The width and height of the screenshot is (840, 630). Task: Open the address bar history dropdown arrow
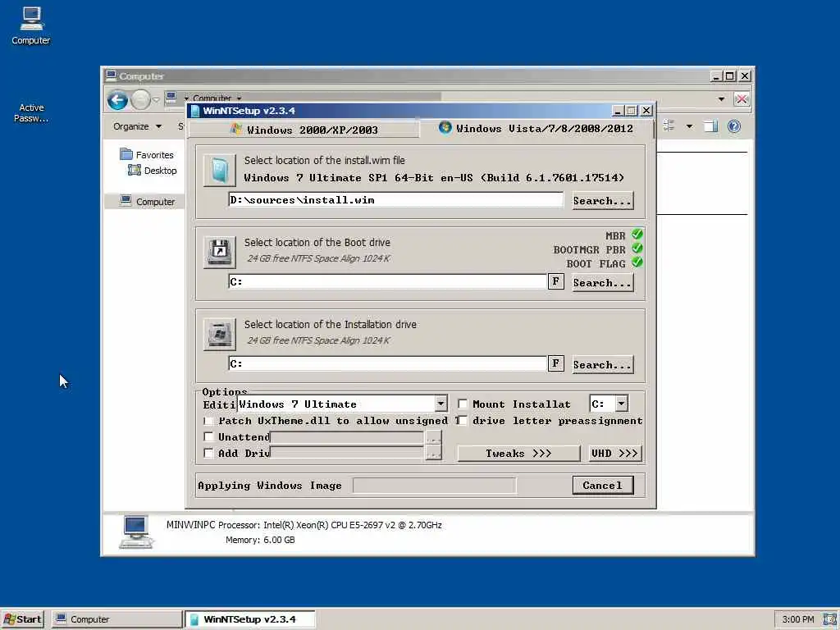tap(721, 99)
